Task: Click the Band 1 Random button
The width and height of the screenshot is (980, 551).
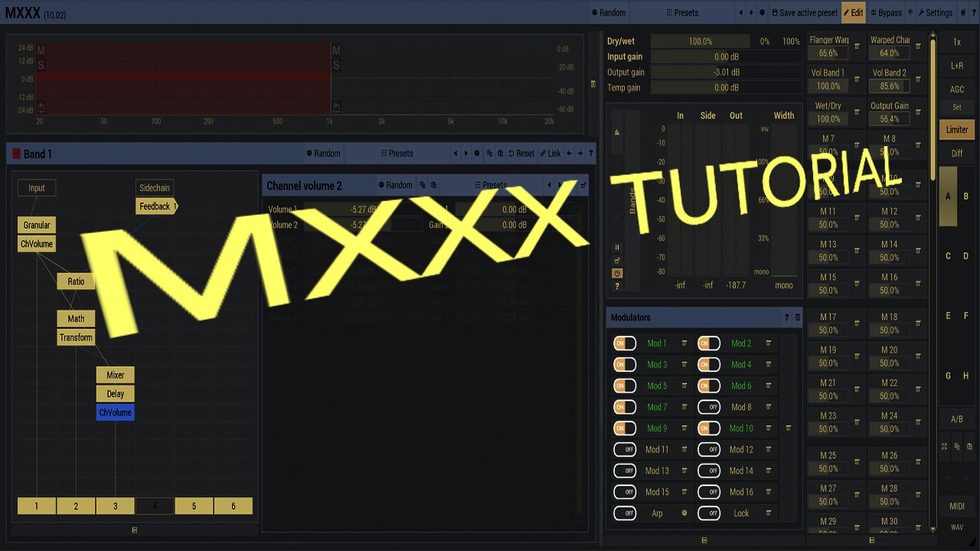Action: [x=323, y=153]
